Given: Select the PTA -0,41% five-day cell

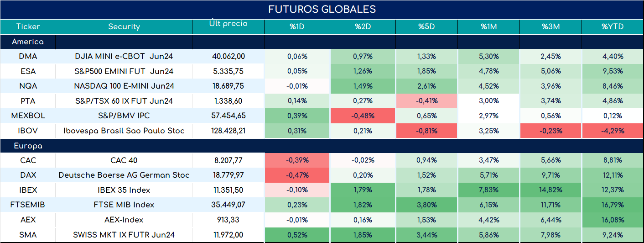Looking at the screenshot, I should tap(427, 101).
